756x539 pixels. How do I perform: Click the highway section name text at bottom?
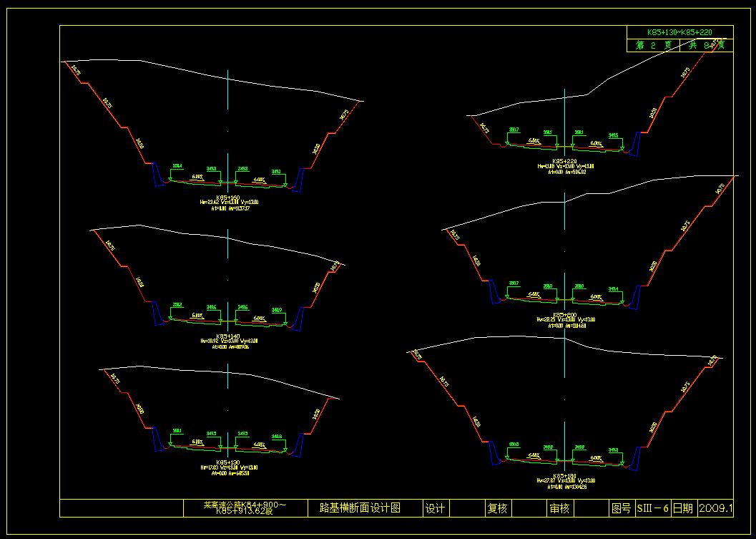coord(245,508)
